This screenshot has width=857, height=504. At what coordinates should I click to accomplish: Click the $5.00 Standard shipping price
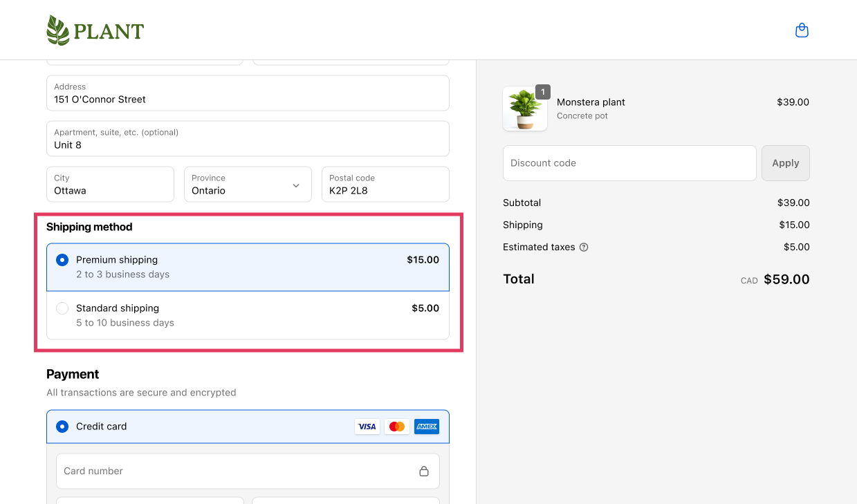(425, 308)
